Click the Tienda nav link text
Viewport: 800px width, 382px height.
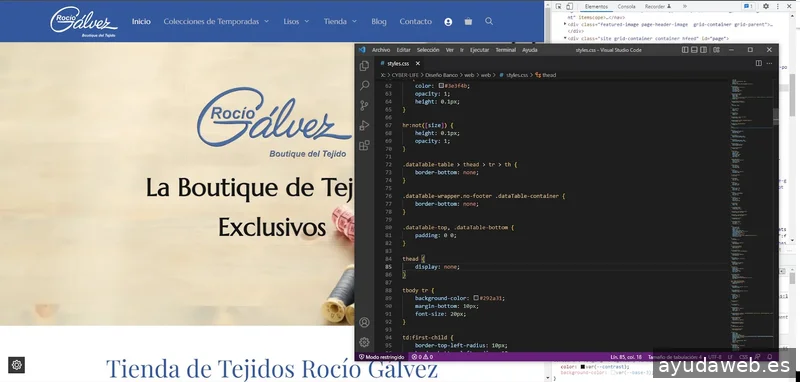coord(335,21)
